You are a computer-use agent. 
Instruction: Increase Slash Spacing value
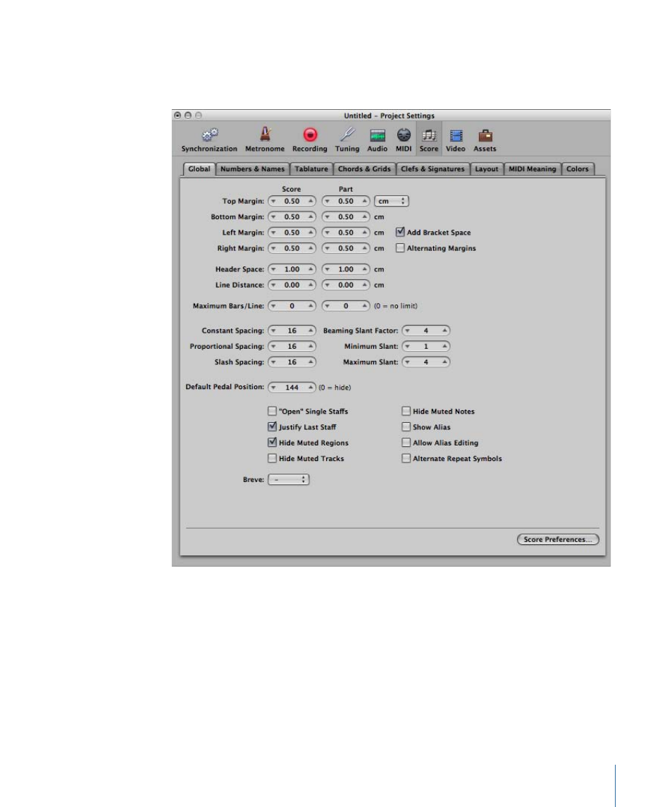tap(311, 362)
